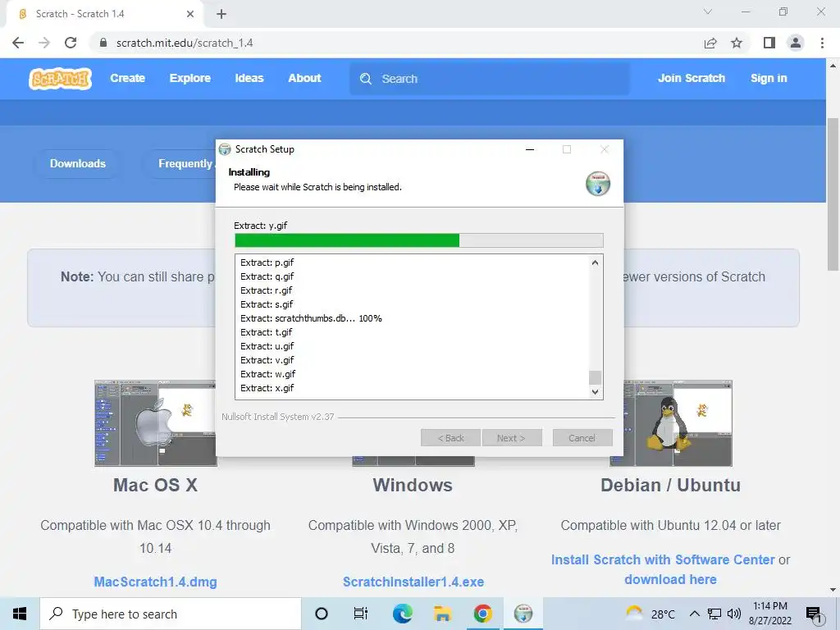
Task: Click the download here link
Action: coord(670,580)
